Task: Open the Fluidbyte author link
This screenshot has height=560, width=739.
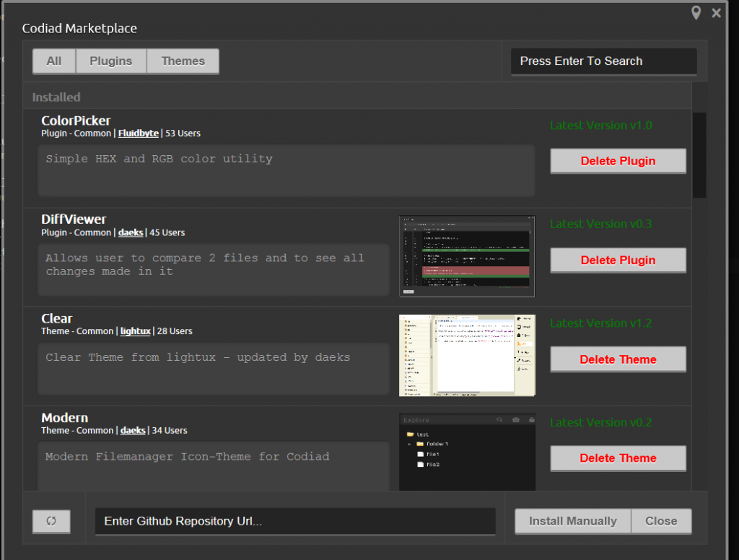Action: coord(138,133)
